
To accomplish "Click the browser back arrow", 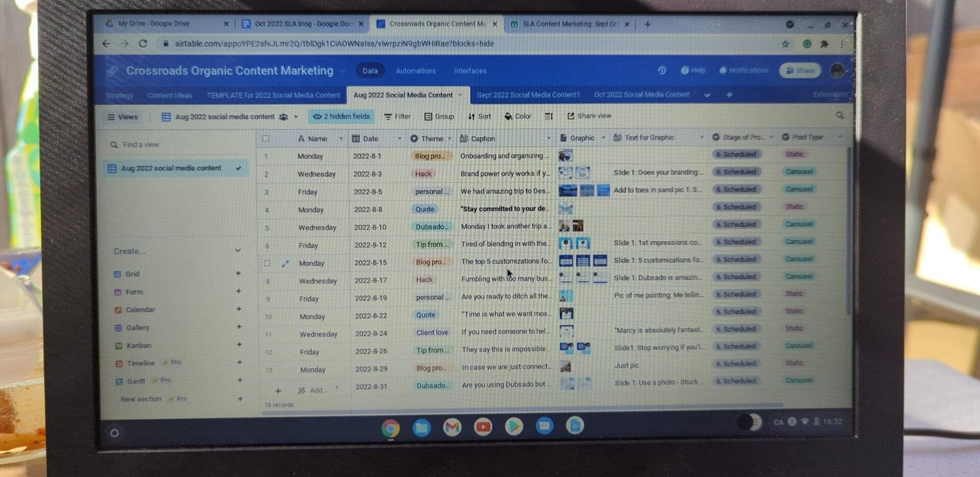I will [x=106, y=44].
